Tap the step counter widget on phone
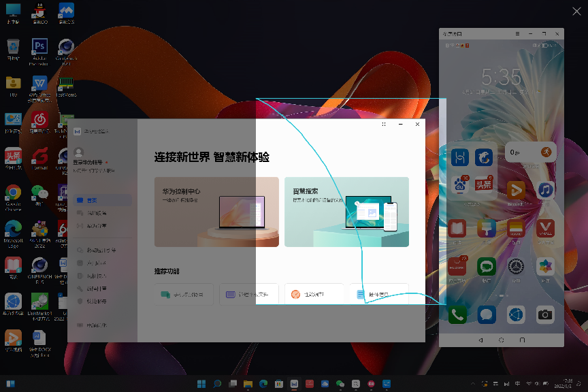The width and height of the screenshot is (588, 392). (530, 152)
